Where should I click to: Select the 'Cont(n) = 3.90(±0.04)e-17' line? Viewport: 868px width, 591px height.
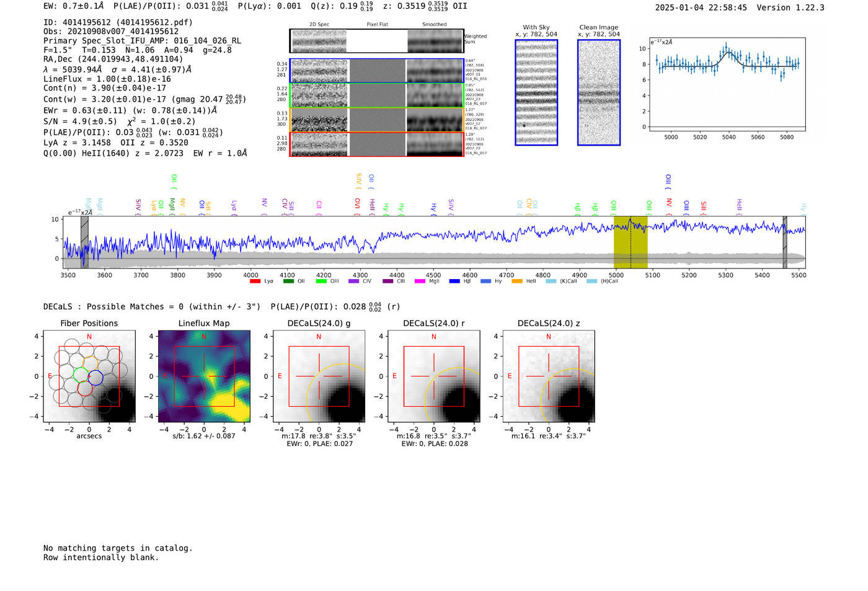[x=105, y=89]
